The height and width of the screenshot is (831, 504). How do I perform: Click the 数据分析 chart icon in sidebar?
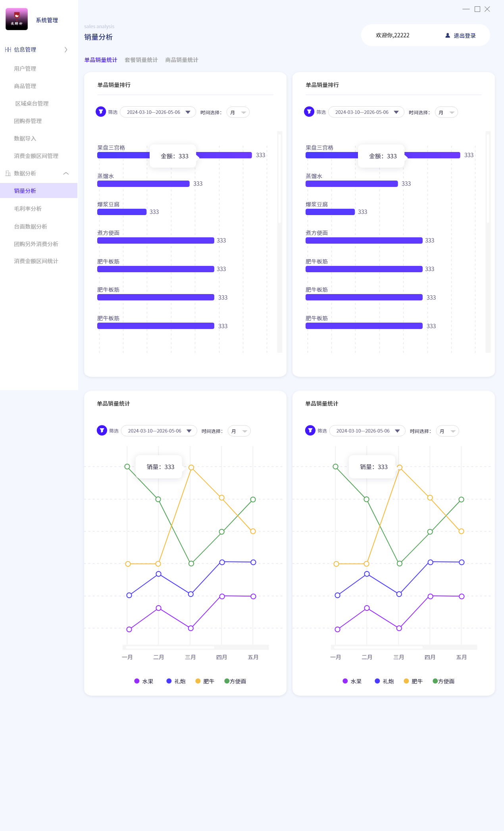coord(8,173)
